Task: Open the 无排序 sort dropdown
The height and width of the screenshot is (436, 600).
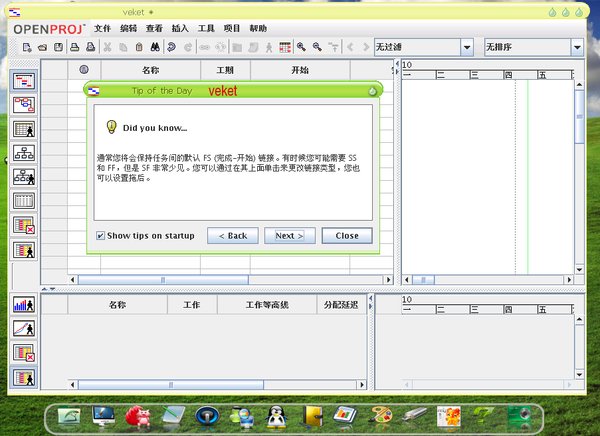Action: (577, 47)
